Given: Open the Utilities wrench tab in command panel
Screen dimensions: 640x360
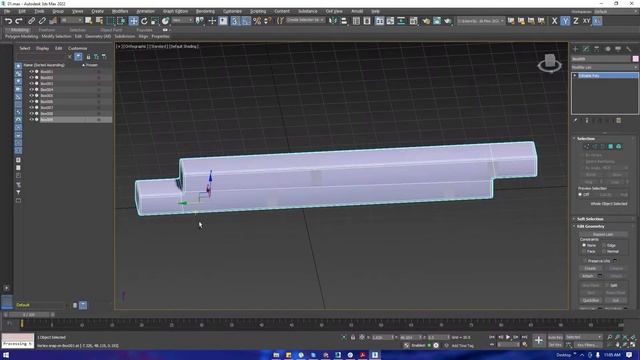Looking at the screenshot, I should (x=629, y=49).
